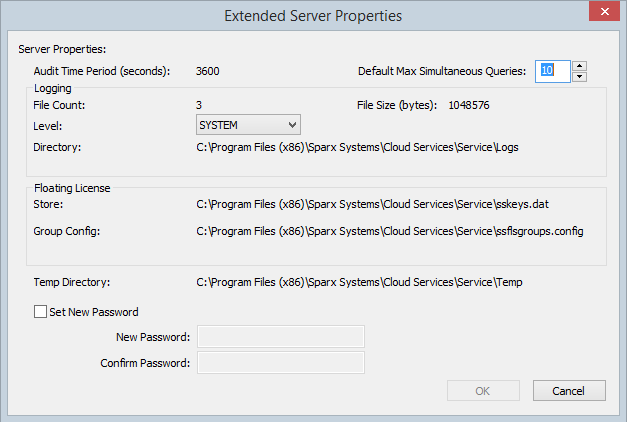Click the Group Config path ending in ssflsgroups.config

point(389,231)
